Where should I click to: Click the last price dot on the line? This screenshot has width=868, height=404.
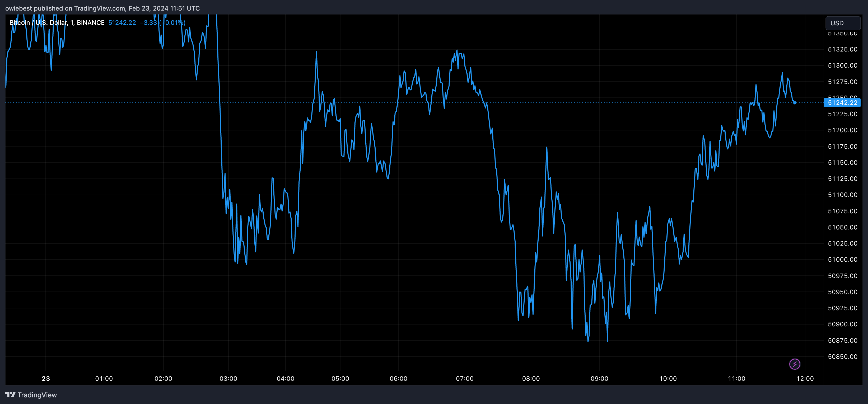click(795, 103)
